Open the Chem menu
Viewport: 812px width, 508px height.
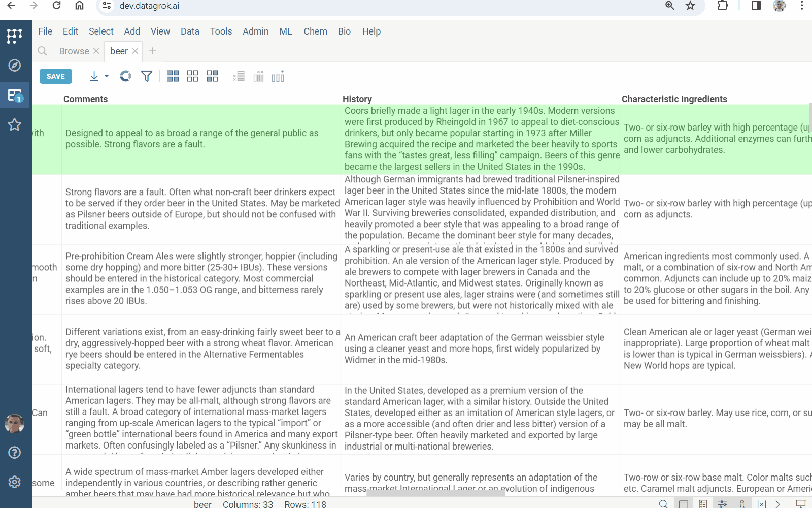[x=315, y=31]
